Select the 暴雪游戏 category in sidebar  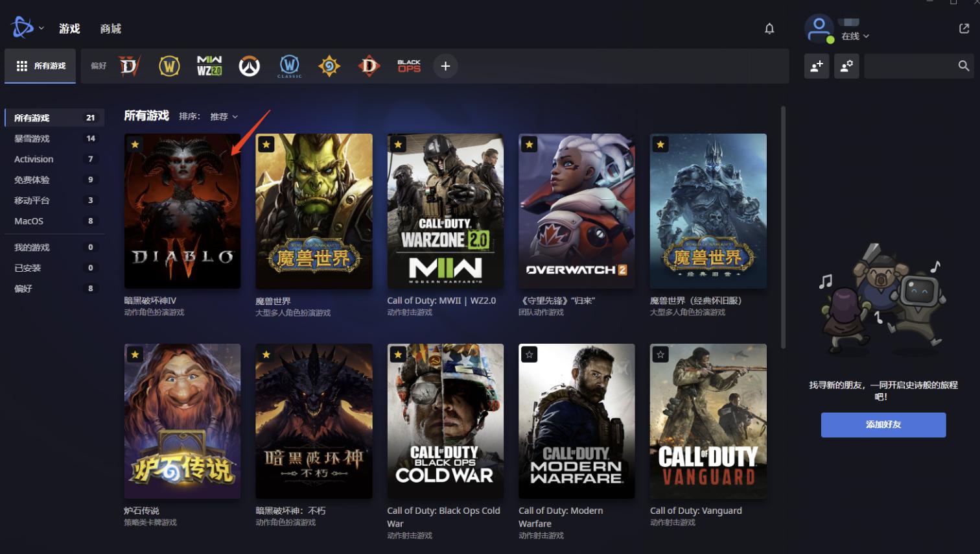32,138
